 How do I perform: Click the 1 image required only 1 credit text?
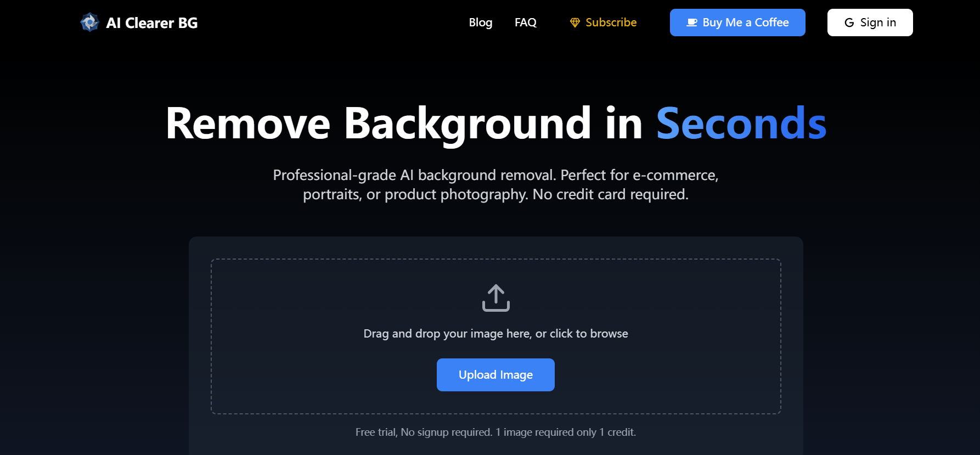[x=566, y=432]
